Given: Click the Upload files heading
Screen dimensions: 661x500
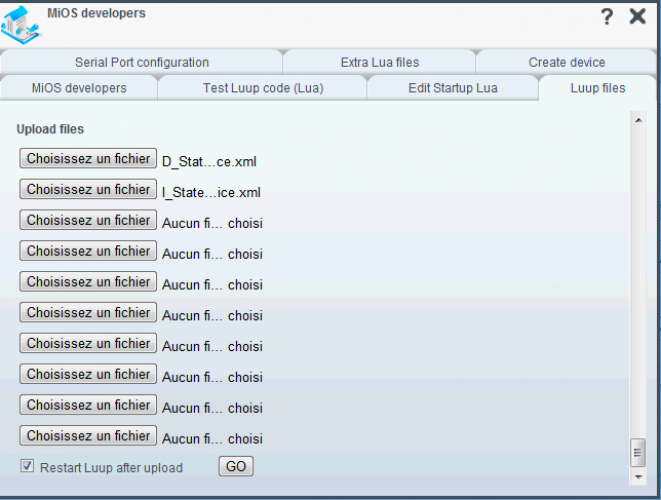Looking at the screenshot, I should click(x=50, y=129).
